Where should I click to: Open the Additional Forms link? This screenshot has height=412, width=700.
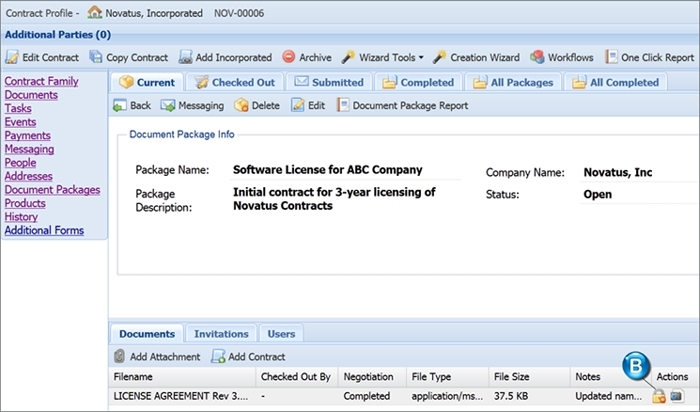tap(44, 230)
